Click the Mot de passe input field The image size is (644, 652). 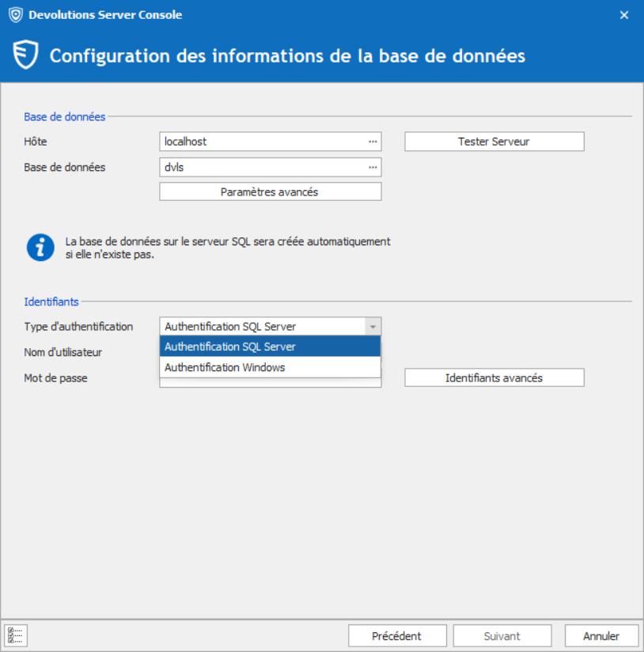tap(269, 383)
